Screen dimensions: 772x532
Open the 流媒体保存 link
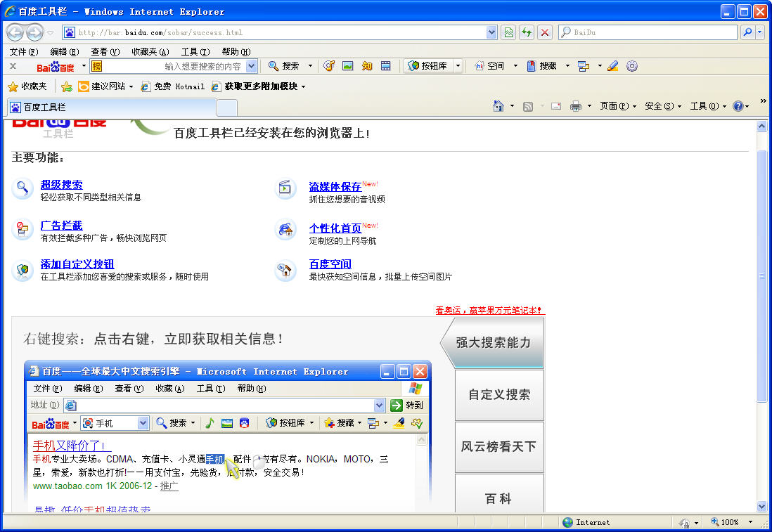pos(335,186)
